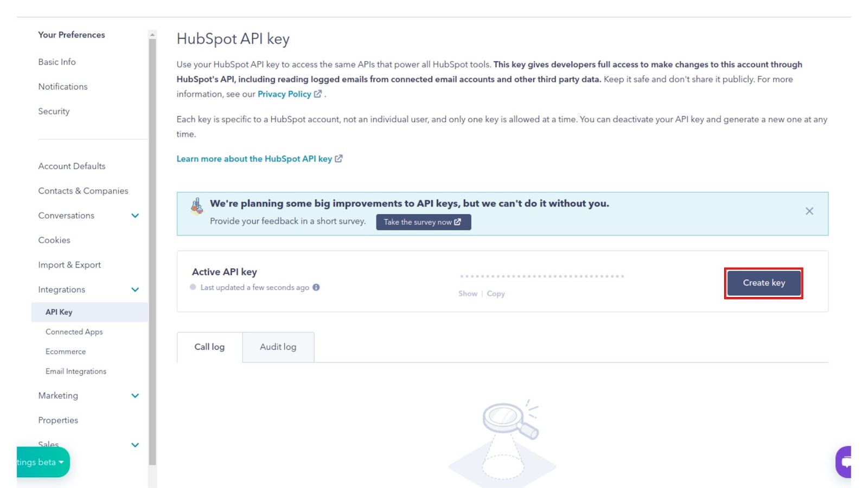
Task: Open the settings beta dropdown
Action: [x=43, y=462]
